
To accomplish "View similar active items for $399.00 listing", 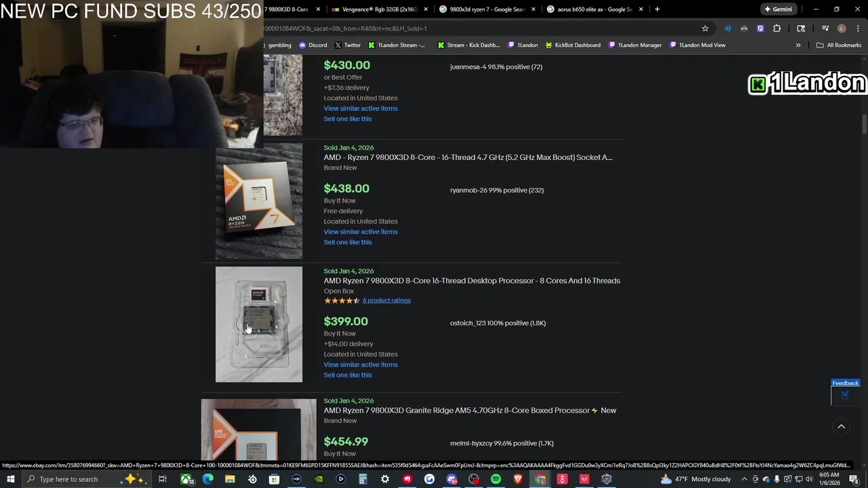I will coord(361,365).
